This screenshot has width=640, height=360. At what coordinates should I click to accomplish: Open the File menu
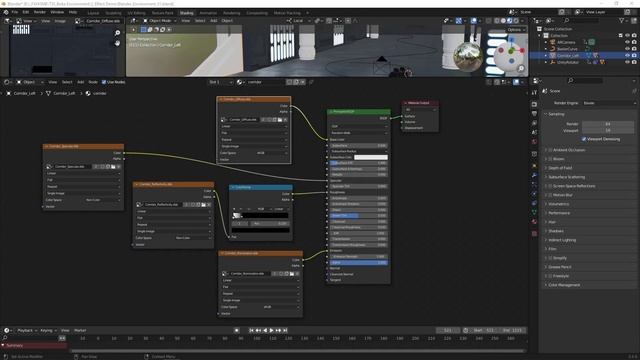click(15, 12)
